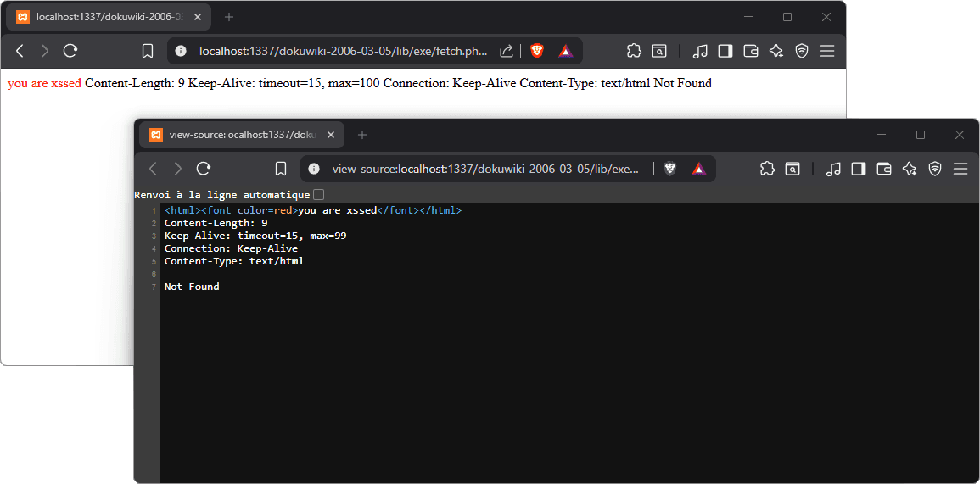Click Brave Shields icon in the fetch.php window
Screen dimensions: 980x484
pos(537,51)
